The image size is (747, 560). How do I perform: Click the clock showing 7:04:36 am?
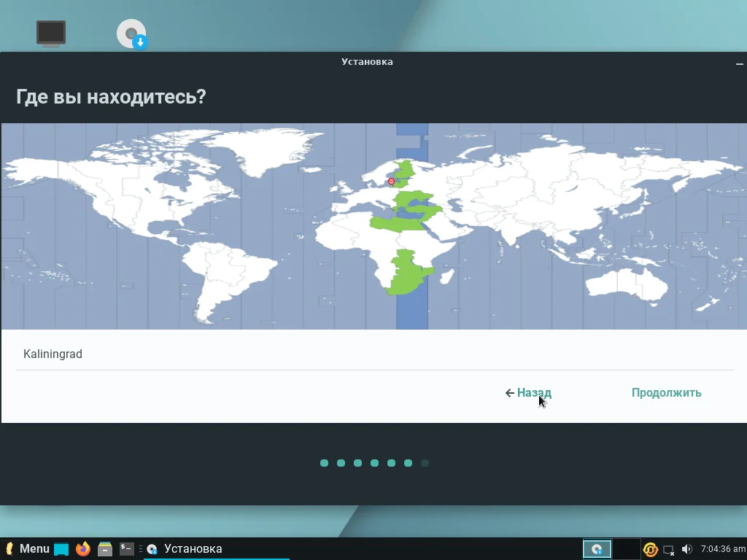pyautogui.click(x=723, y=549)
